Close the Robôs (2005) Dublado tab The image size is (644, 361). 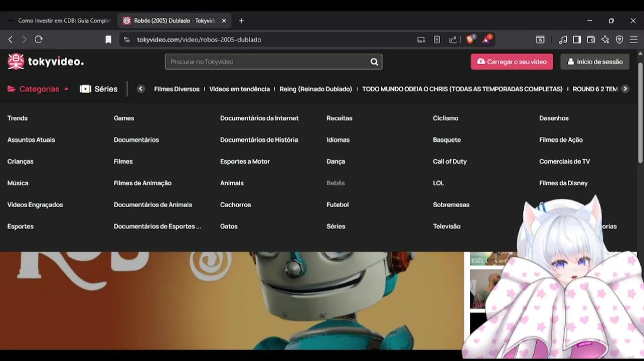click(224, 21)
